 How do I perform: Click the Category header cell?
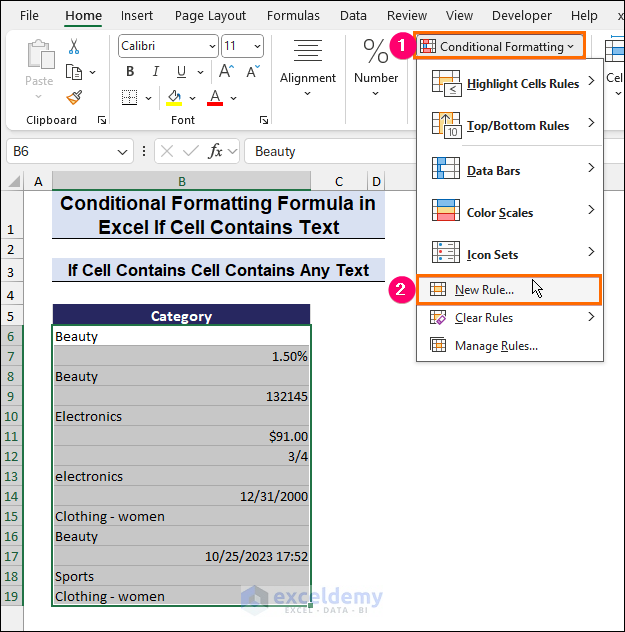click(181, 316)
